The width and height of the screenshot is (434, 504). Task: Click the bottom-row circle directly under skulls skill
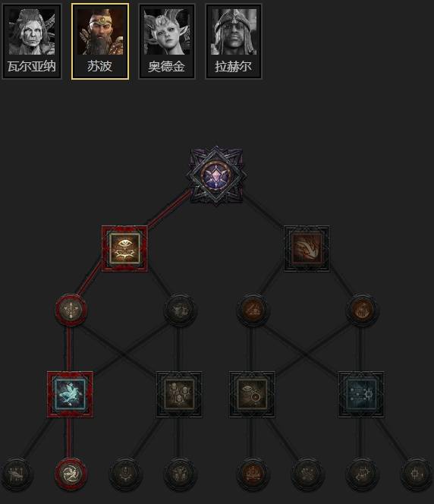pos(180,474)
